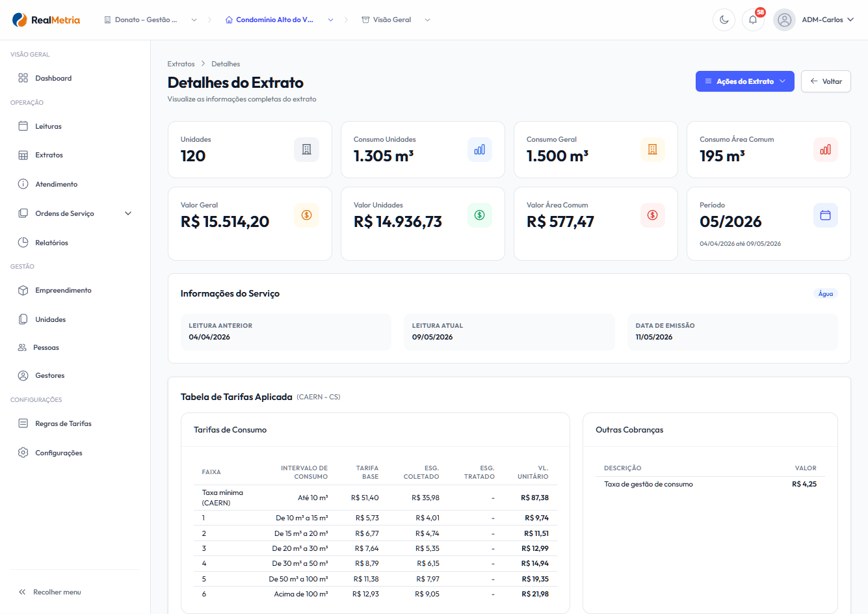Click the Água service tag
Screen dimensions: 868x614
[826, 294]
